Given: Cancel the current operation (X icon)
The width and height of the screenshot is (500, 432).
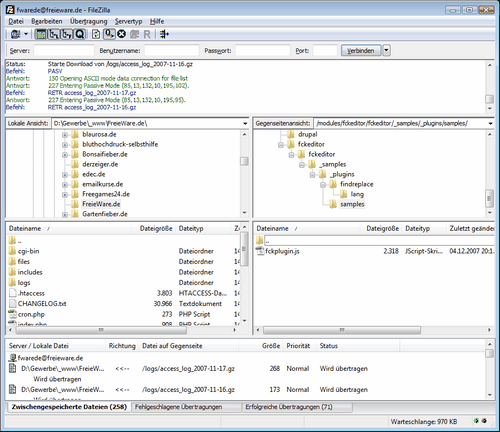Looking at the screenshot, I should (122, 34).
